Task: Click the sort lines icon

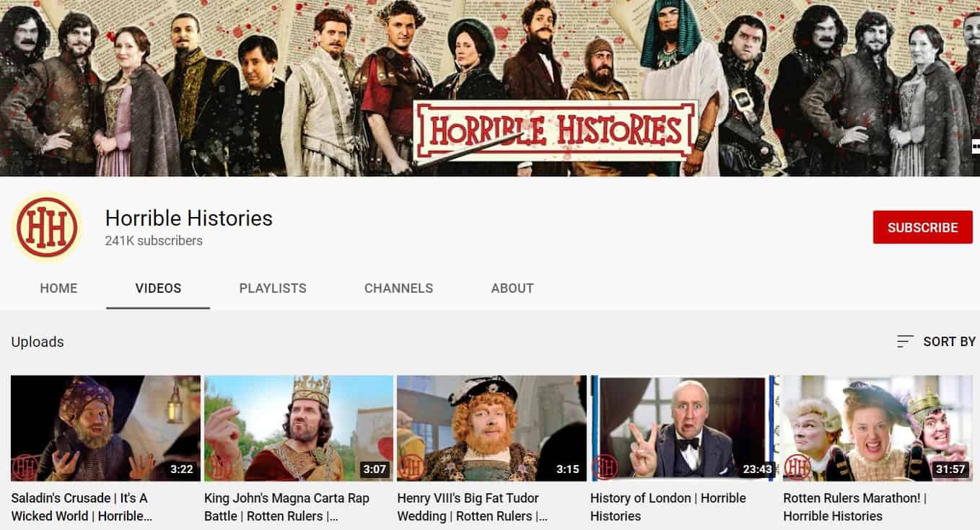Action: [x=905, y=342]
